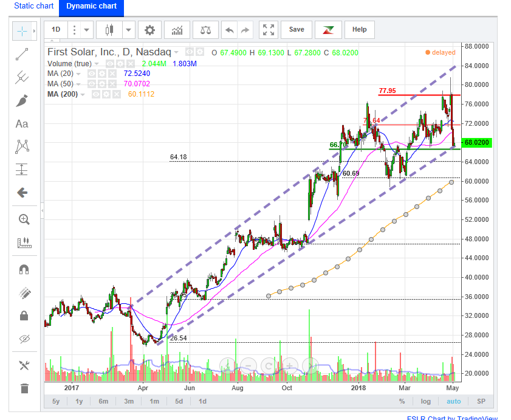Image resolution: width=511 pixels, height=420 pixels.
Task: Expand the Volume (true) legend dropdown
Action: (x=97, y=64)
